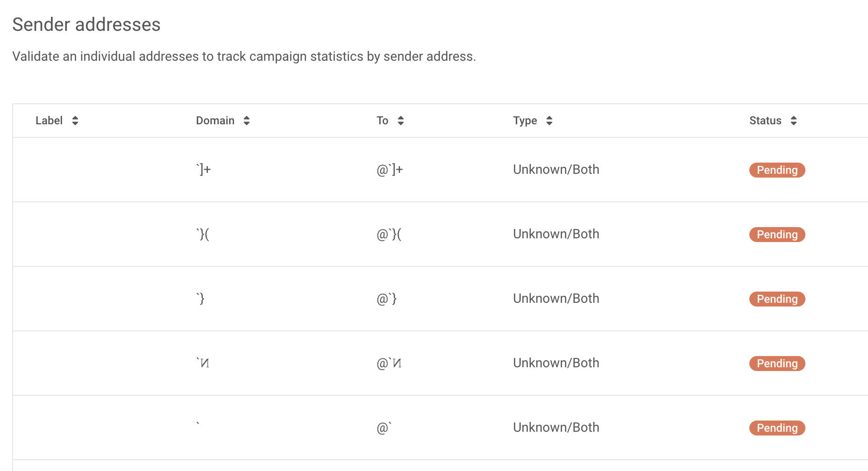The height and width of the screenshot is (471, 868).
Task: Click the Domain column header text
Action: tap(215, 121)
